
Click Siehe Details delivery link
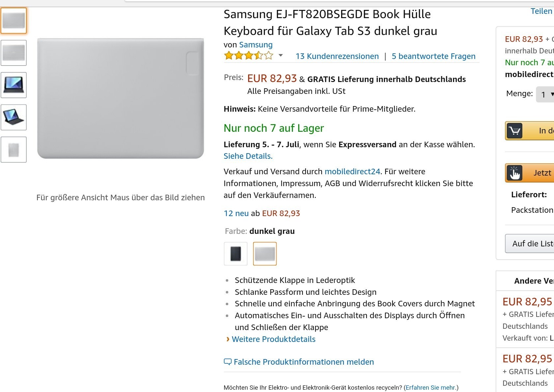tap(248, 156)
